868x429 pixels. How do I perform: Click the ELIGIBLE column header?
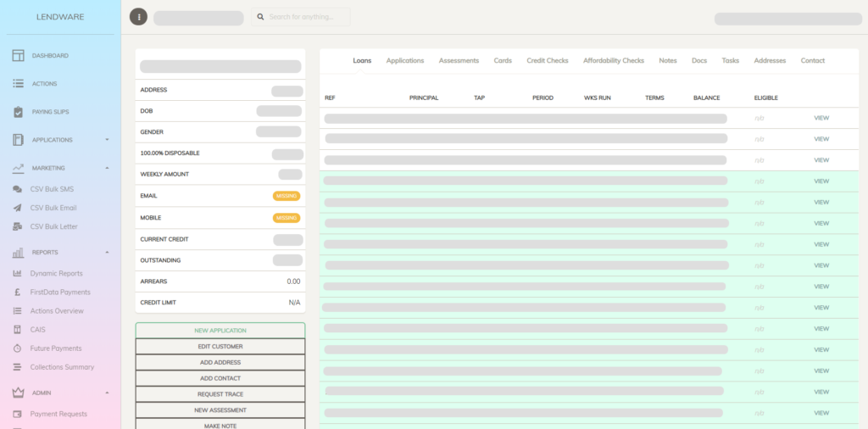[765, 98]
